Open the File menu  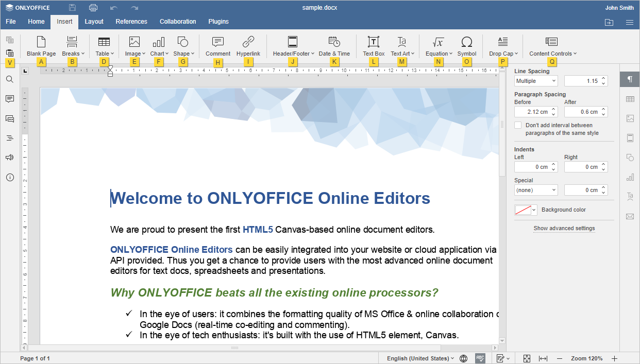[11, 22]
